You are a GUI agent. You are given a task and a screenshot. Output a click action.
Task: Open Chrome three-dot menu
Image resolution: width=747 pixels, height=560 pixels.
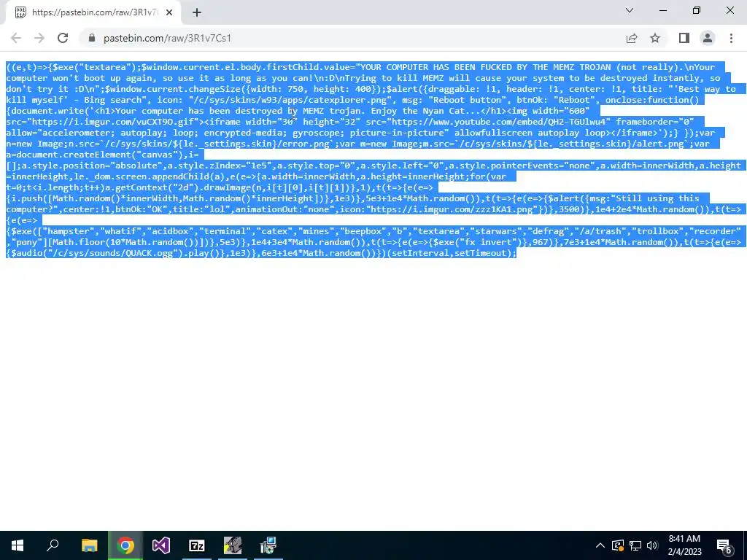731,38
